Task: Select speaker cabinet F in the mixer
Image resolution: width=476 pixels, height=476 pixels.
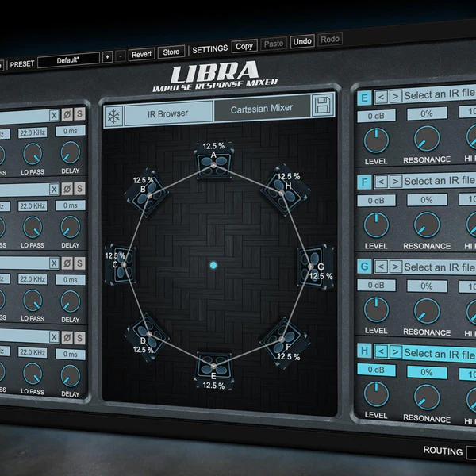Action: coord(285,343)
